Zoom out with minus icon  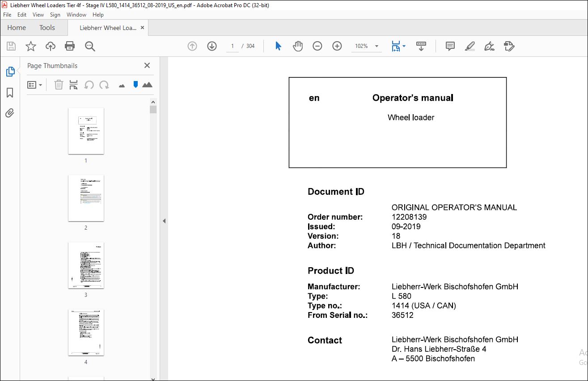317,46
